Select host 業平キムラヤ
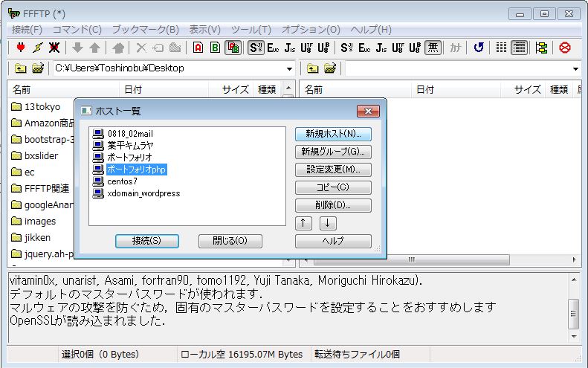The image size is (588, 368). coord(130,146)
